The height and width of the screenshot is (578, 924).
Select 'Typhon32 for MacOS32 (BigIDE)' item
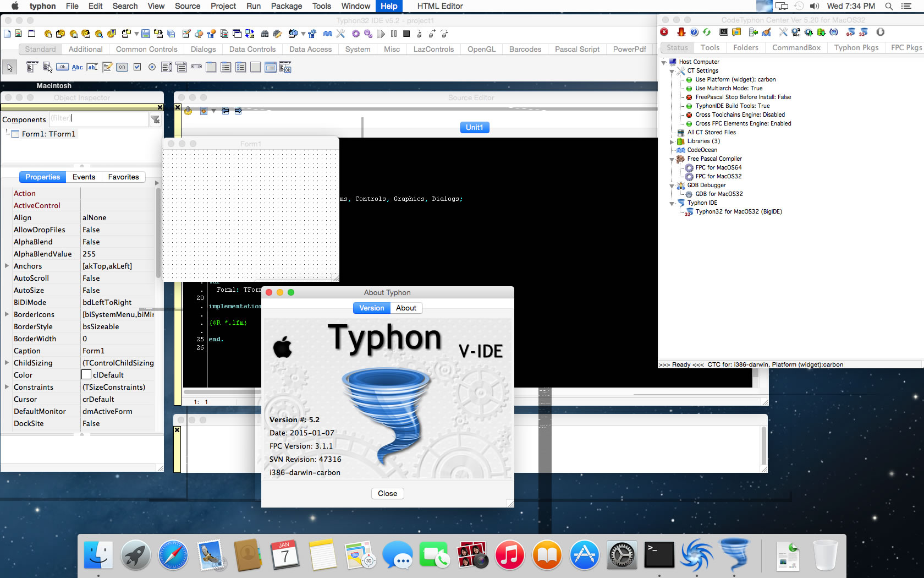[739, 211]
